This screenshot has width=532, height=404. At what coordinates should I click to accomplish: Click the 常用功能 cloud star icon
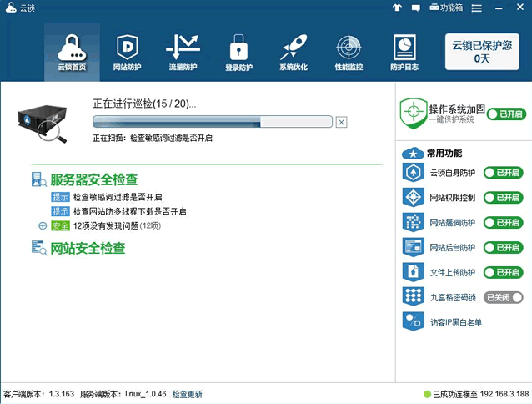point(413,153)
